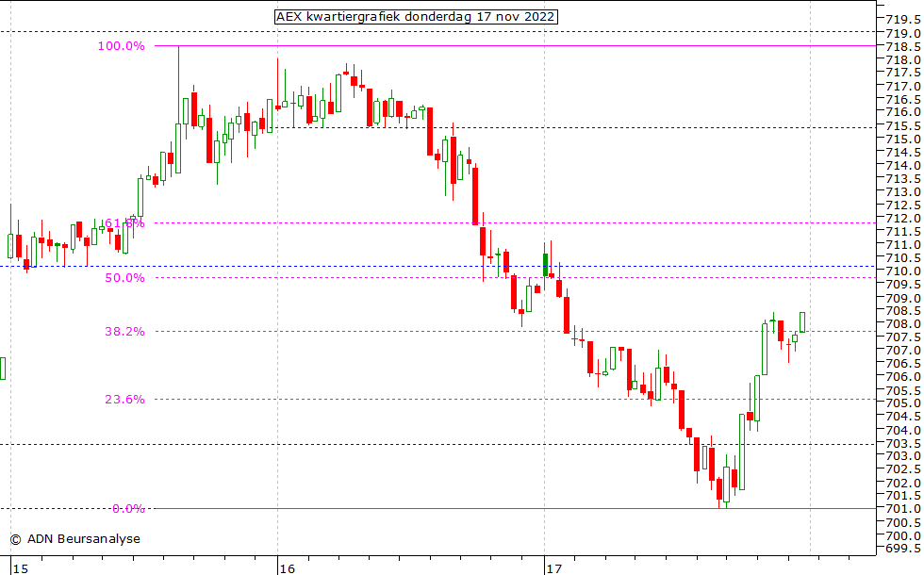Image resolution: width=924 pixels, height=575 pixels.
Task: Click the 716.0 price axis value
Action: 903,112
